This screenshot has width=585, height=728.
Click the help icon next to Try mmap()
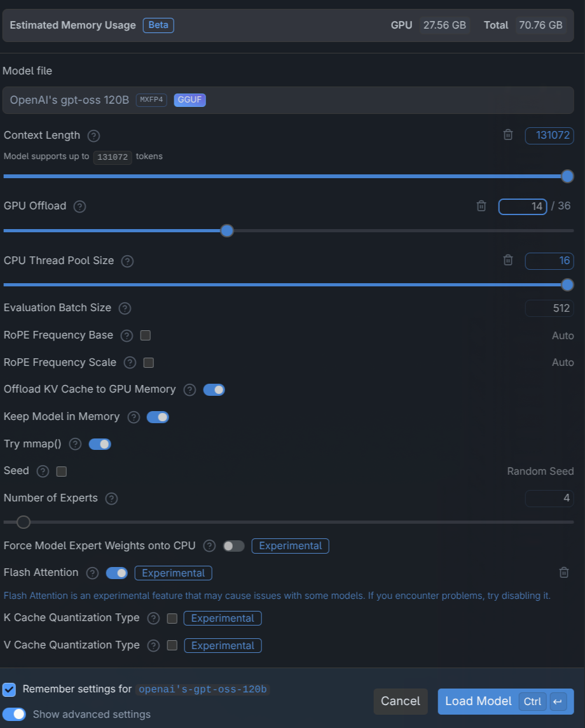point(75,444)
